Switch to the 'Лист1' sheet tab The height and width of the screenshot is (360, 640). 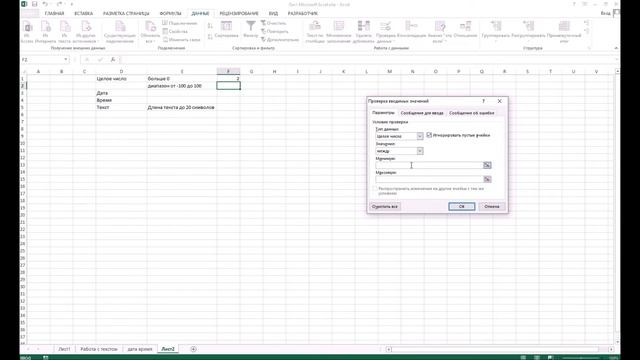point(64,349)
